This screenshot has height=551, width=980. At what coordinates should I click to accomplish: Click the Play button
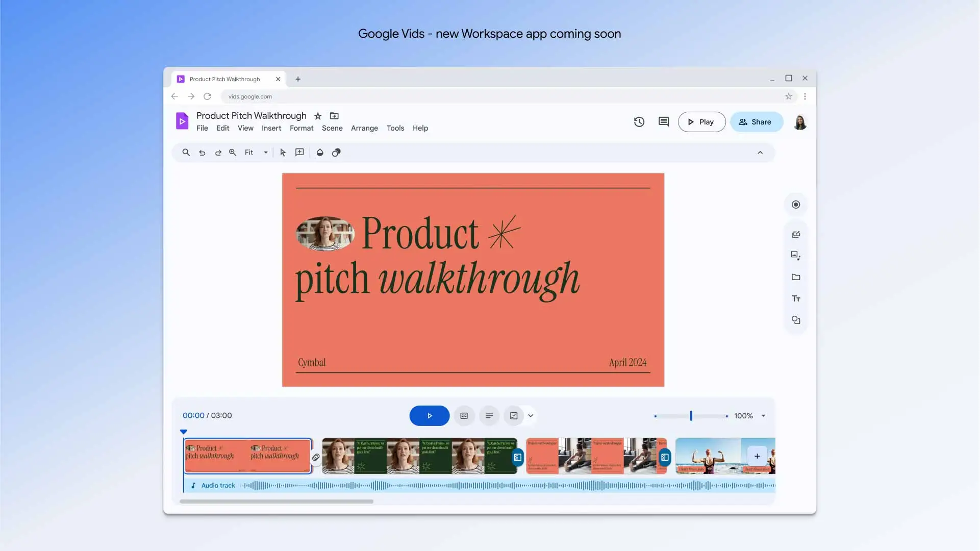coord(701,121)
